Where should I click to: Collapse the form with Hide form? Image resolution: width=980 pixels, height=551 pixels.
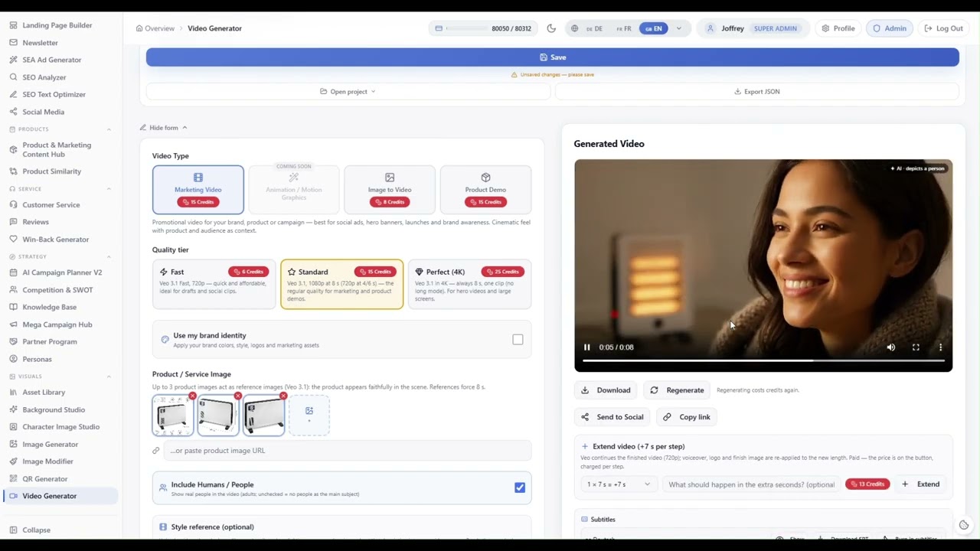[163, 128]
